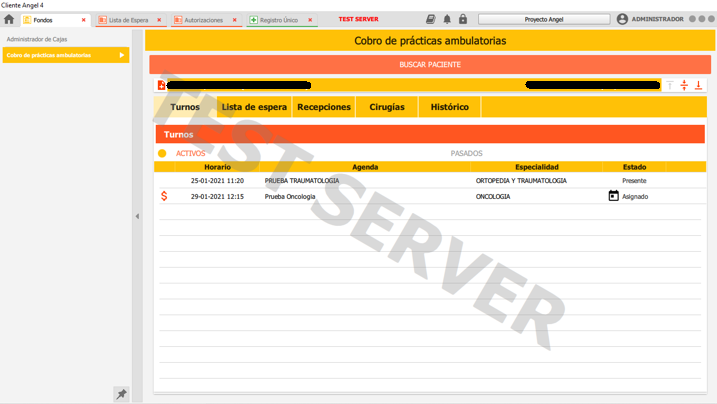Pin the sidebar with the pushpin icon
Screen dimensions: 717x404
(121, 394)
